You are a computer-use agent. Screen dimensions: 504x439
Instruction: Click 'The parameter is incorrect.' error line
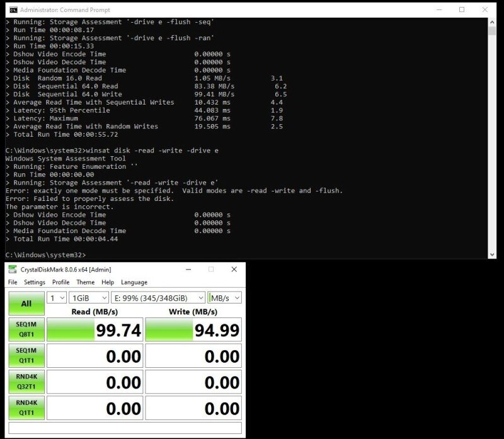pyautogui.click(x=59, y=207)
